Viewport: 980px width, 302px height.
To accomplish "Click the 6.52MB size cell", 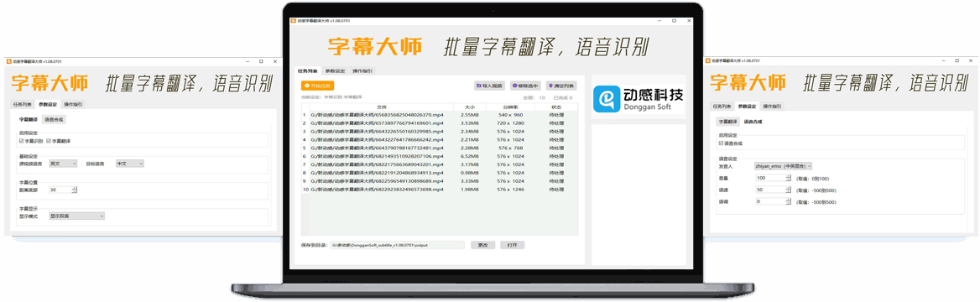I will tap(470, 156).
